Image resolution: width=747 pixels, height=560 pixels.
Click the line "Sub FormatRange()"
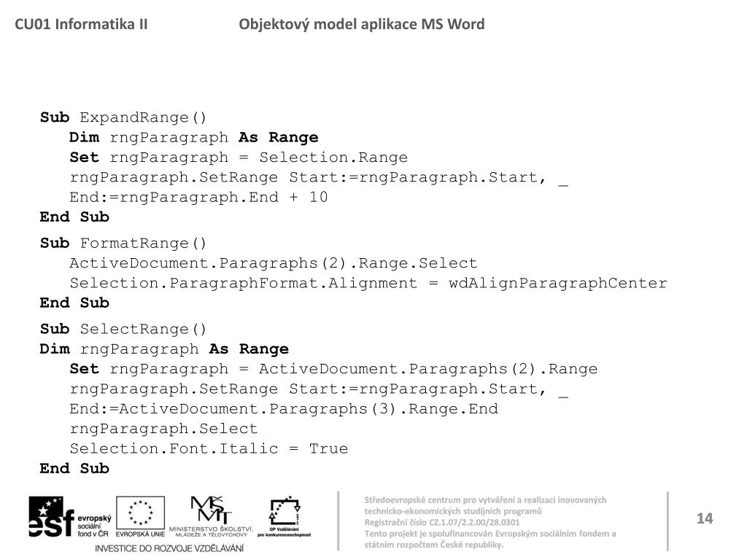[123, 243]
